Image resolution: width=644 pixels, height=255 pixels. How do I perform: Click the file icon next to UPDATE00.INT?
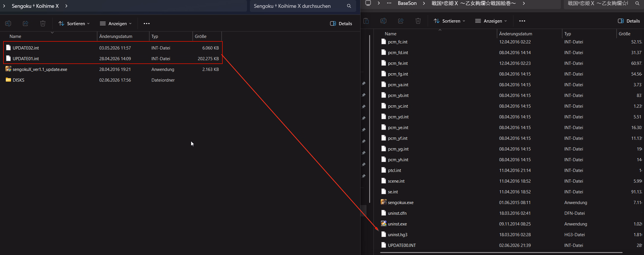pyautogui.click(x=384, y=245)
